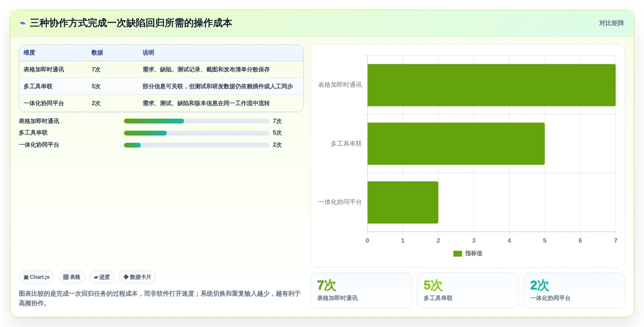Click the 对比矩阵 label in header
The width and height of the screenshot is (644, 327).
click(x=611, y=23)
